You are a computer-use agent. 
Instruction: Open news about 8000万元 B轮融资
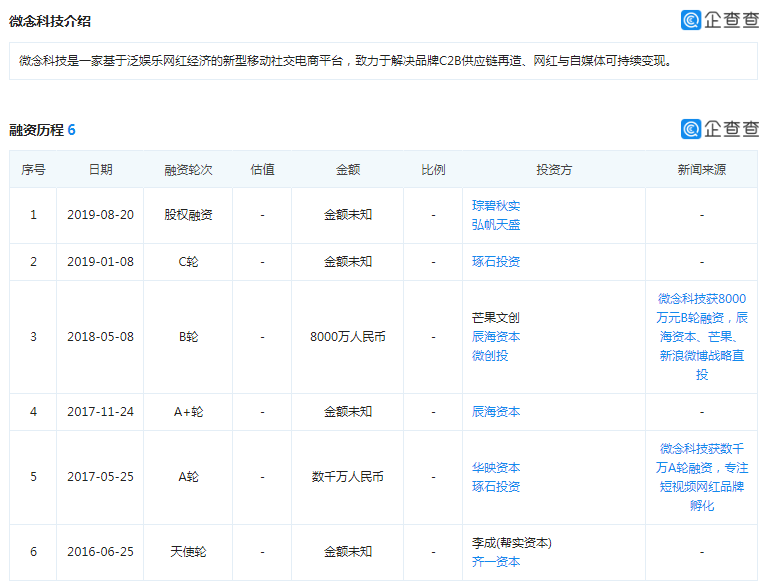(x=702, y=337)
